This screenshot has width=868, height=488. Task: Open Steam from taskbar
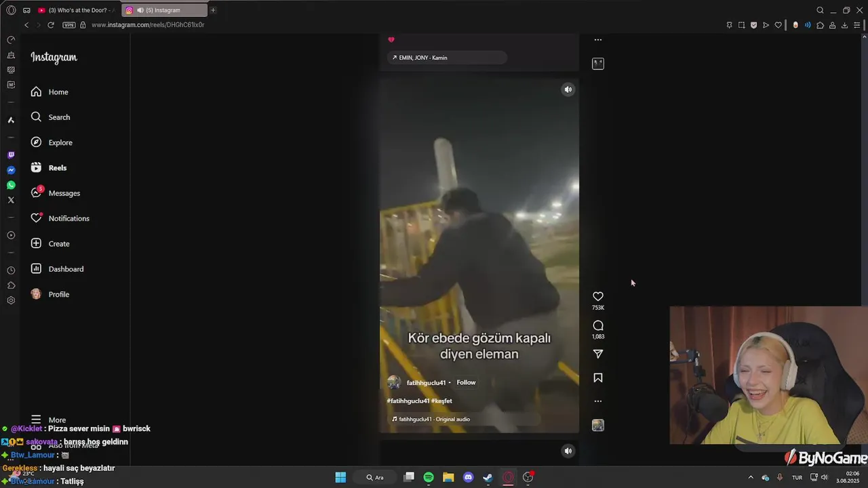(x=488, y=477)
